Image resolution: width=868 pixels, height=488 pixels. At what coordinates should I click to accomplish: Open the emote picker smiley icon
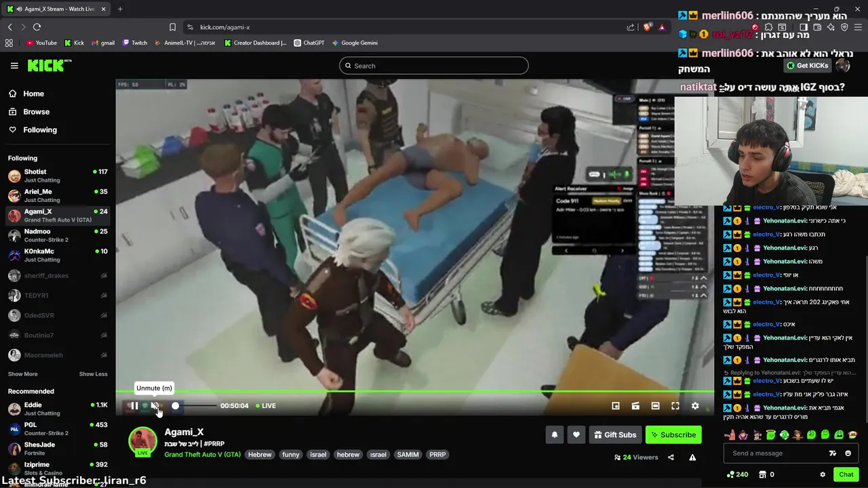[848, 453]
